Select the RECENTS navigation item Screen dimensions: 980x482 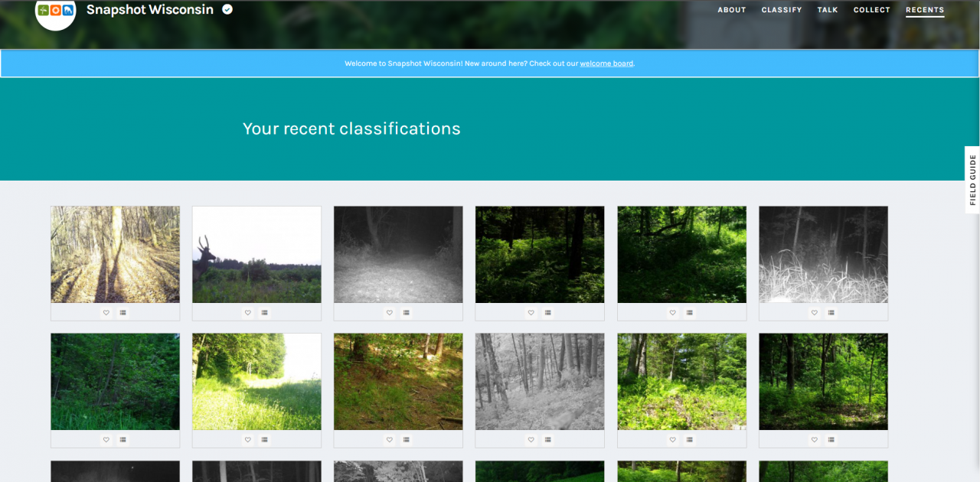(x=925, y=10)
